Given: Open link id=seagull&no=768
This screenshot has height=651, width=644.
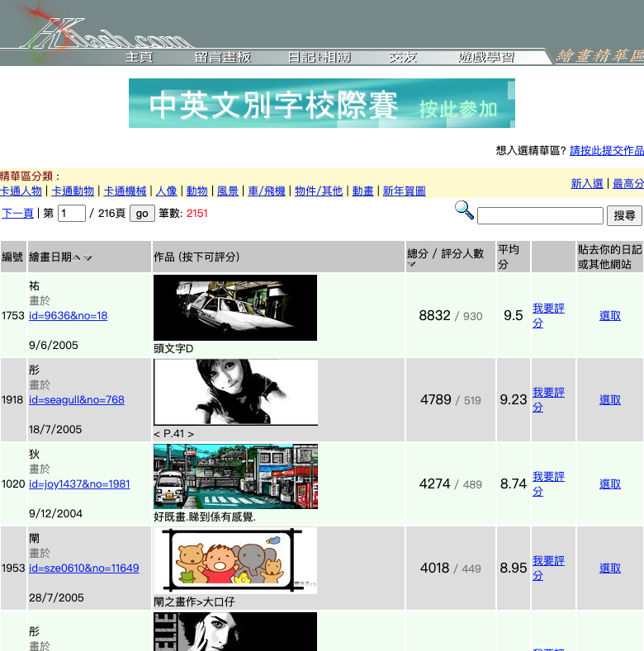Looking at the screenshot, I should click(x=77, y=400).
